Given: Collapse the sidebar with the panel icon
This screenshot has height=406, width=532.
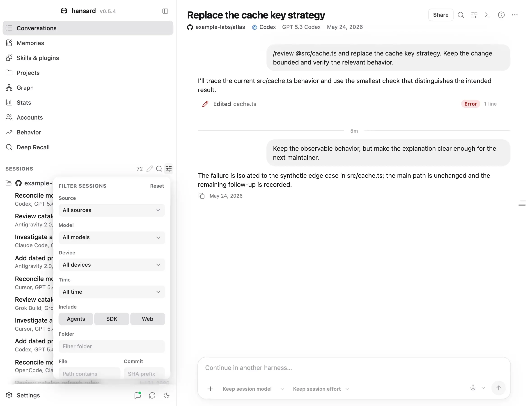Looking at the screenshot, I should click(165, 11).
